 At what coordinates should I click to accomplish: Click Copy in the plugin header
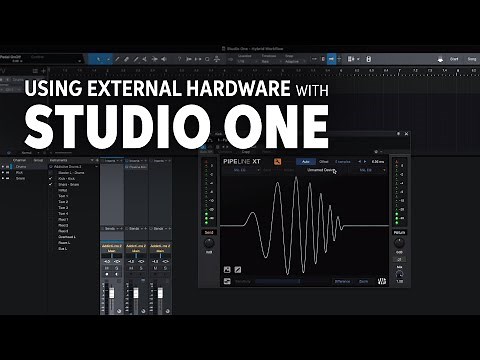click(x=246, y=152)
